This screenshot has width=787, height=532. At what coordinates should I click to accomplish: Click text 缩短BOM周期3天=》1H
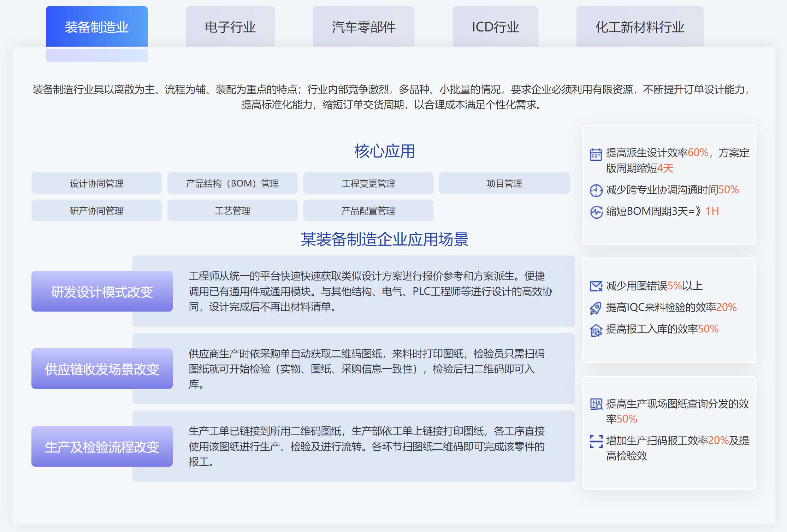(x=662, y=211)
